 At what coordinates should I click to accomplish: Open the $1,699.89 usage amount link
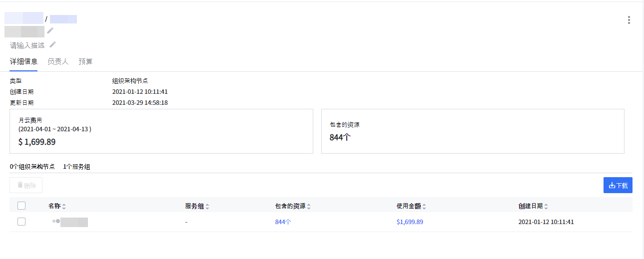(x=410, y=222)
